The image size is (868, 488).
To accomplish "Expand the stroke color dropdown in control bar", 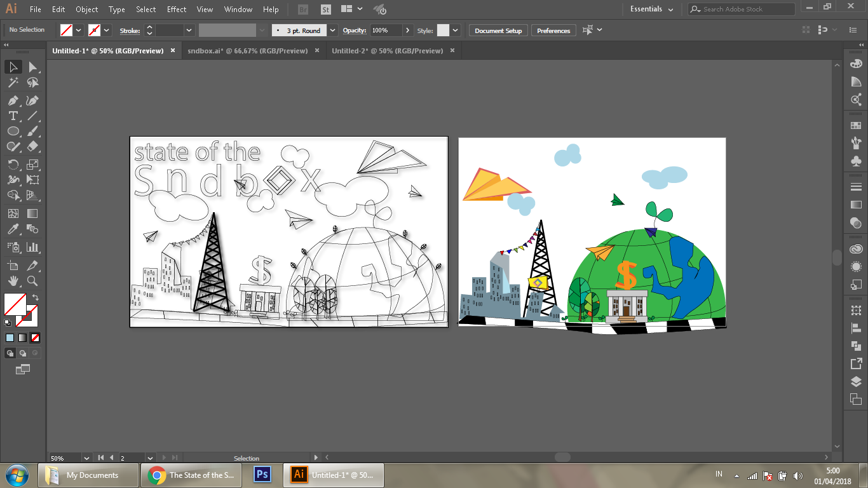I will pyautogui.click(x=107, y=30).
